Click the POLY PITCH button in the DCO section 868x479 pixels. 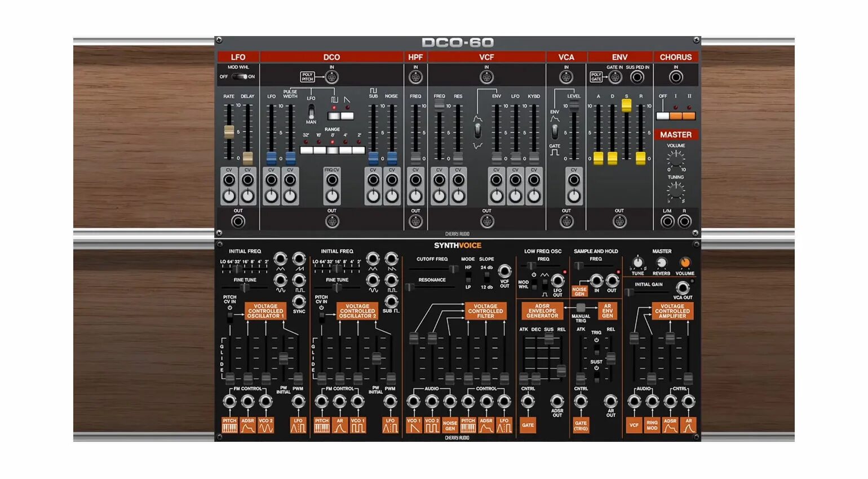(x=307, y=77)
